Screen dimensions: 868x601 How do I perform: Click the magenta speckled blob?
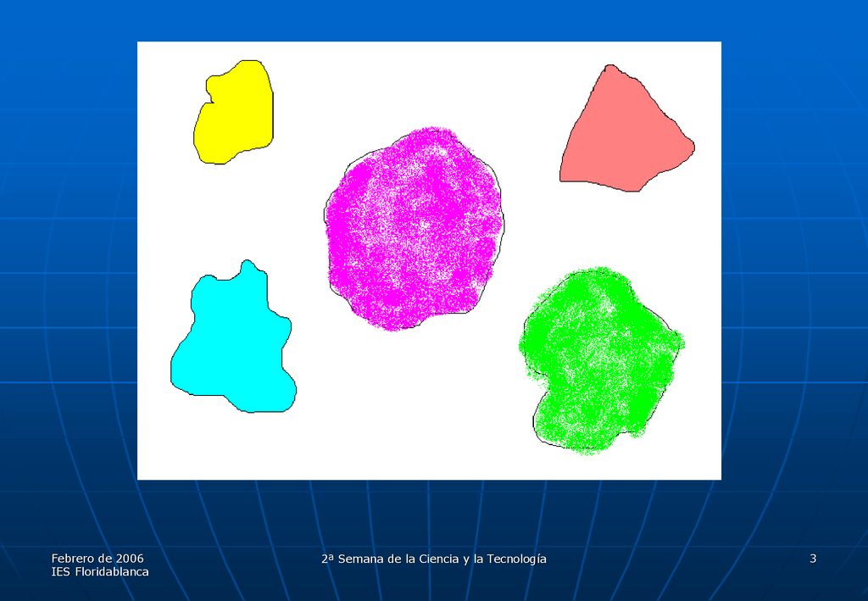[x=414, y=229]
